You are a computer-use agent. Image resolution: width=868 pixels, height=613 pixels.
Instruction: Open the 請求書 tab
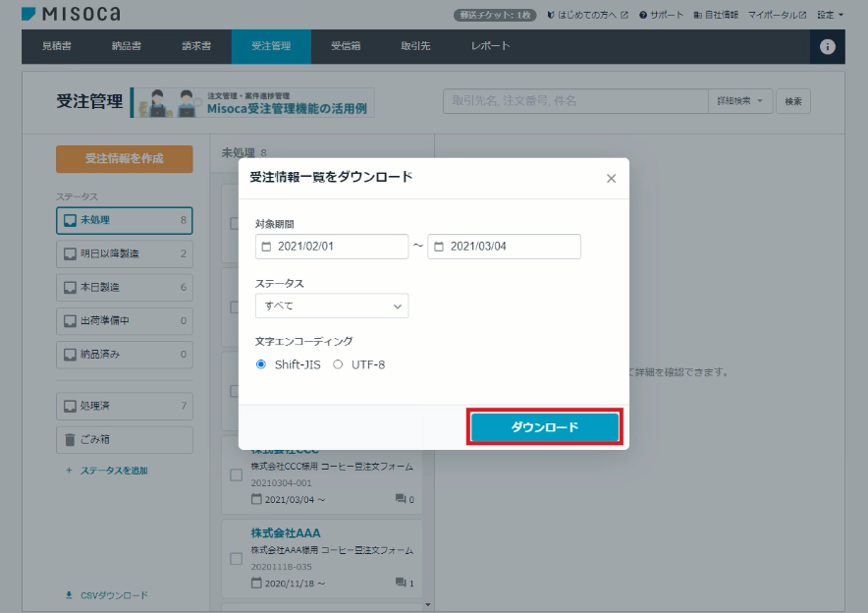(x=196, y=46)
